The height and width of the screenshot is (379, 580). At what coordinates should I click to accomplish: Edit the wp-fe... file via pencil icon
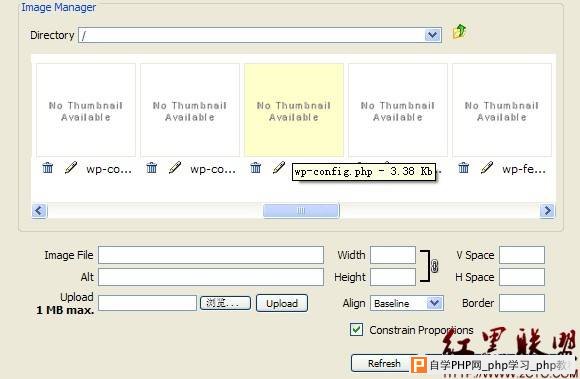tap(487, 167)
